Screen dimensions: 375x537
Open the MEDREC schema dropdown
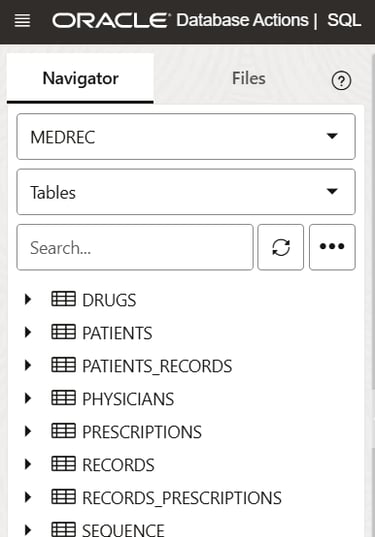pyautogui.click(x=186, y=137)
